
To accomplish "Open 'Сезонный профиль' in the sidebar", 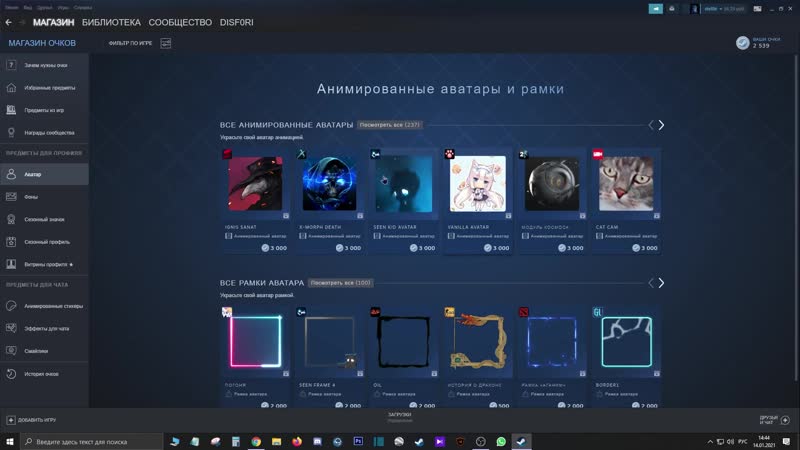I will (44, 242).
